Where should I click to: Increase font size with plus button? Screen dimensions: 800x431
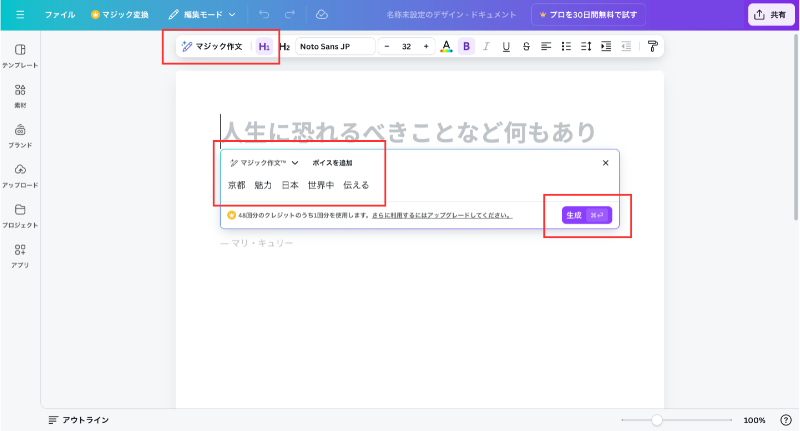pos(426,46)
